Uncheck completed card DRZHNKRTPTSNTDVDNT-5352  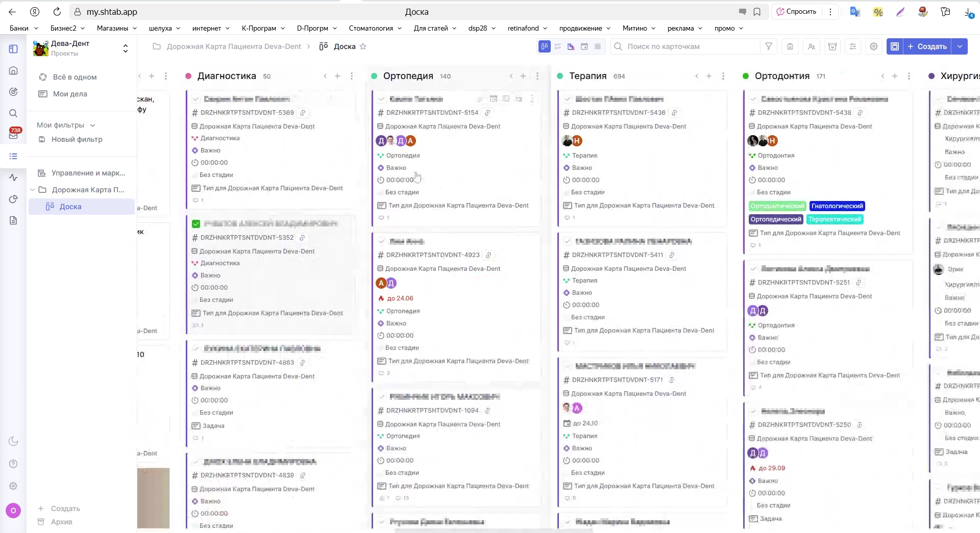click(x=196, y=224)
